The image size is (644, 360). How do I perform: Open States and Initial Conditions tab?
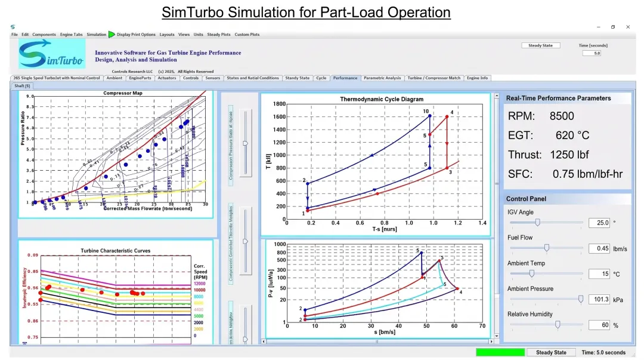tap(253, 78)
